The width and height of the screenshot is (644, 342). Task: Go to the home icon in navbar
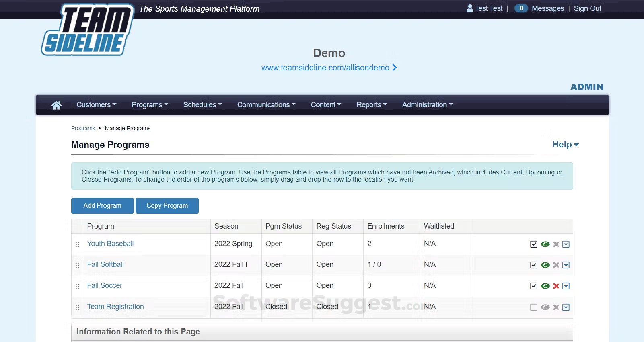[x=56, y=105]
